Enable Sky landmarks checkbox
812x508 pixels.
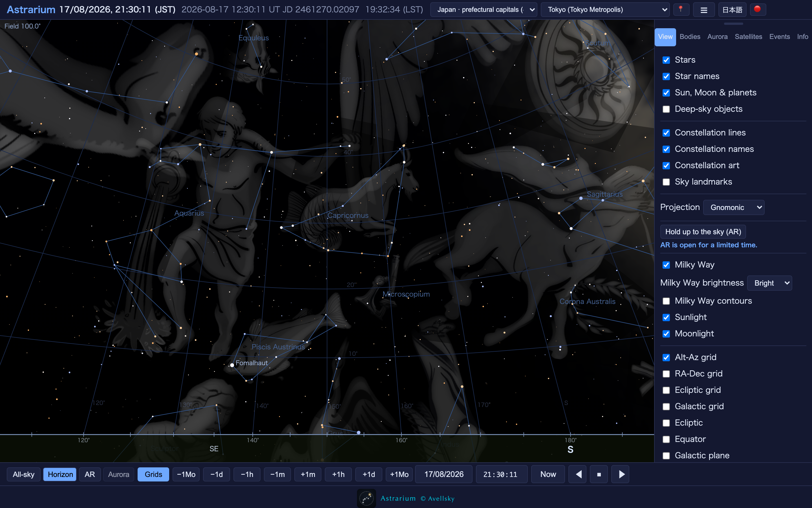pyautogui.click(x=666, y=182)
